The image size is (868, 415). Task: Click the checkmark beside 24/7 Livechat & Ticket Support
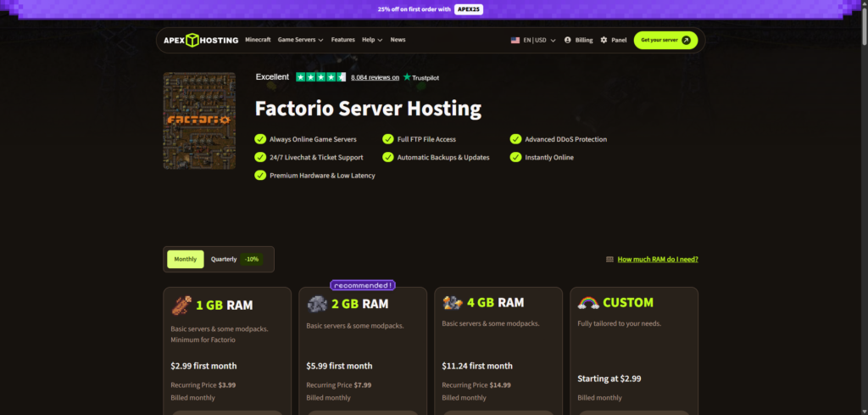click(x=260, y=157)
